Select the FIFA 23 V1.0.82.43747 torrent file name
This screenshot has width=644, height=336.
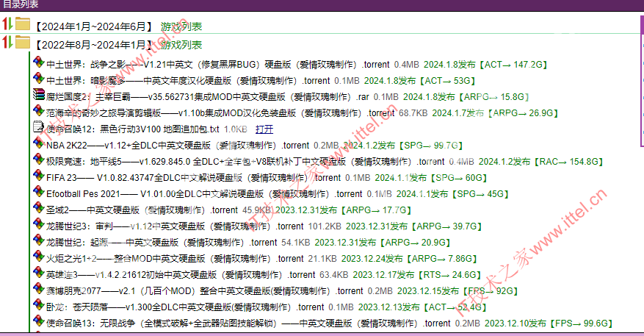click(x=193, y=178)
